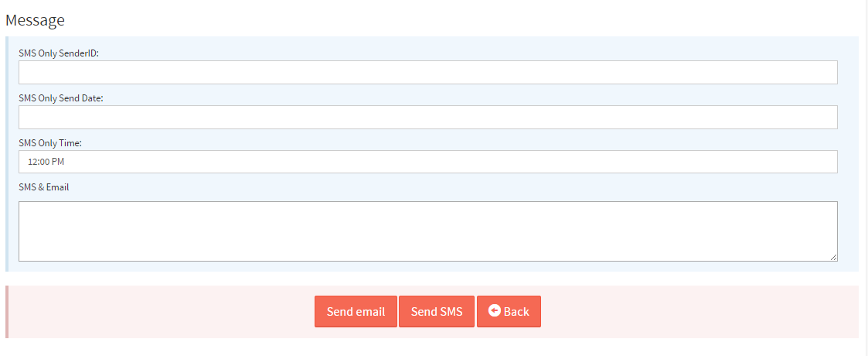This screenshot has height=356, width=868.
Task: Select the 12:00 PM time value
Action: [x=46, y=163]
